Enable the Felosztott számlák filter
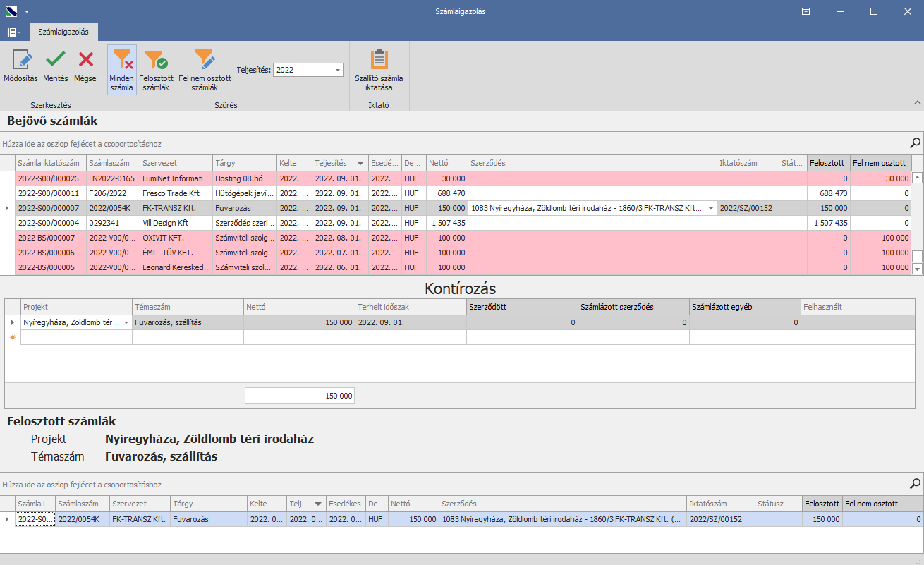Image resolution: width=924 pixels, height=565 pixels. 155,70
